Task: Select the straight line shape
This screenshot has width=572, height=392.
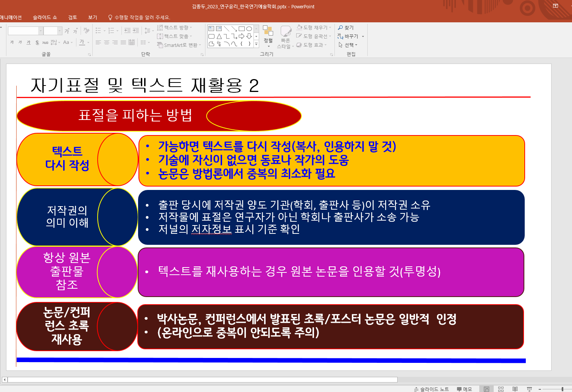Action: [226, 28]
